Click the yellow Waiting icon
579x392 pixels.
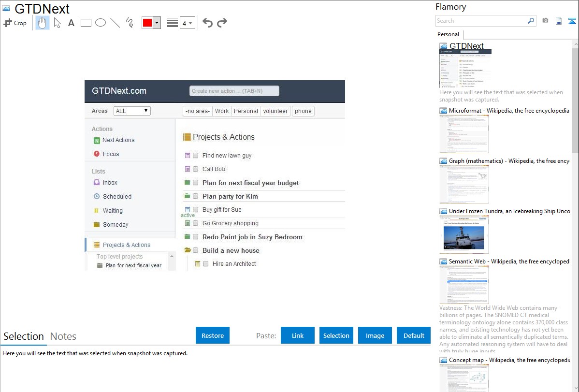(x=97, y=210)
